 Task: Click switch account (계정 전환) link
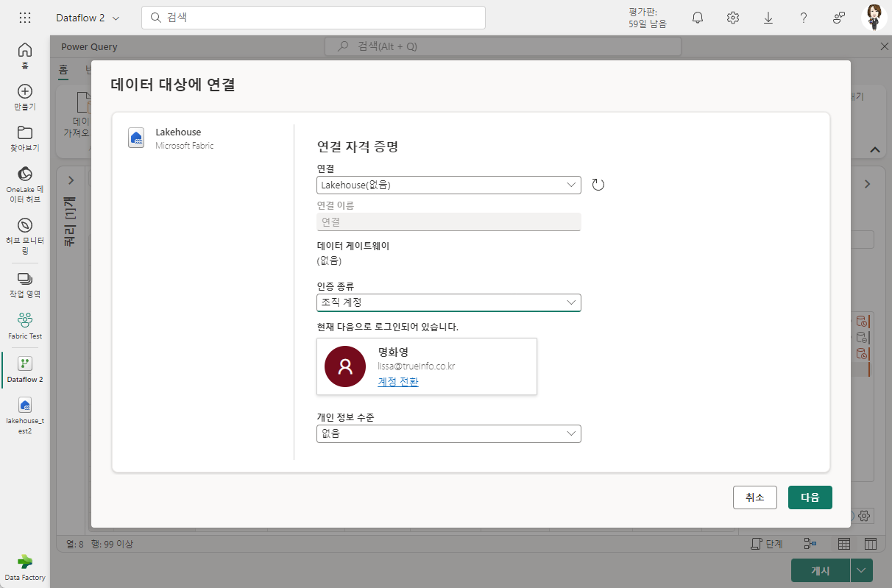(398, 381)
